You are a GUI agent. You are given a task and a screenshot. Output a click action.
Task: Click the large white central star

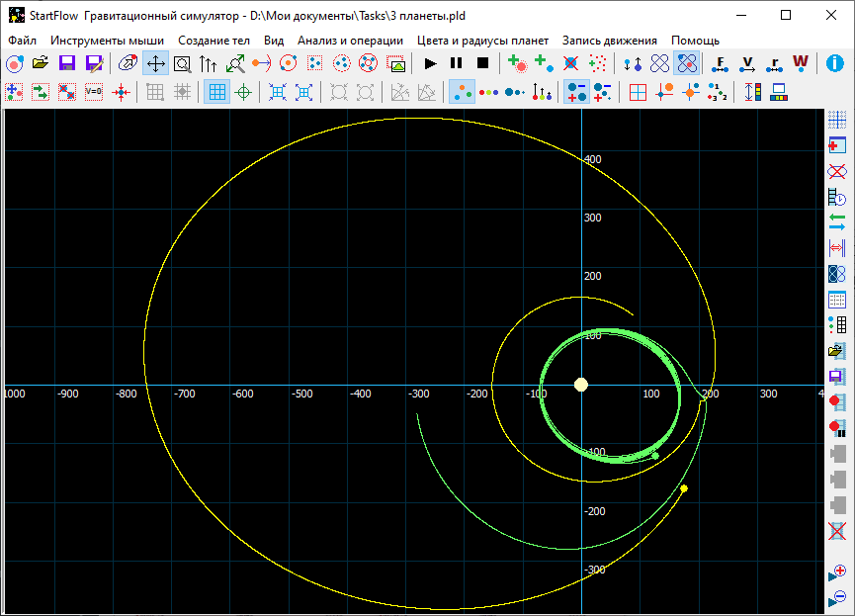click(x=581, y=385)
